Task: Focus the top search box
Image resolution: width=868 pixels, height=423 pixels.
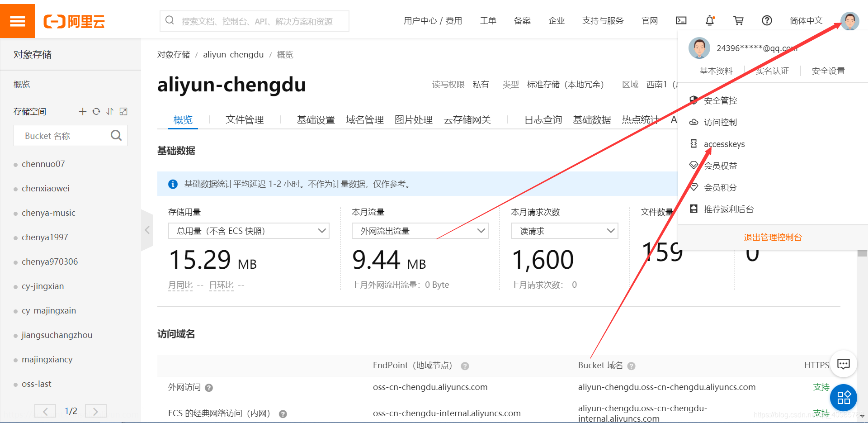Action: pyautogui.click(x=255, y=21)
